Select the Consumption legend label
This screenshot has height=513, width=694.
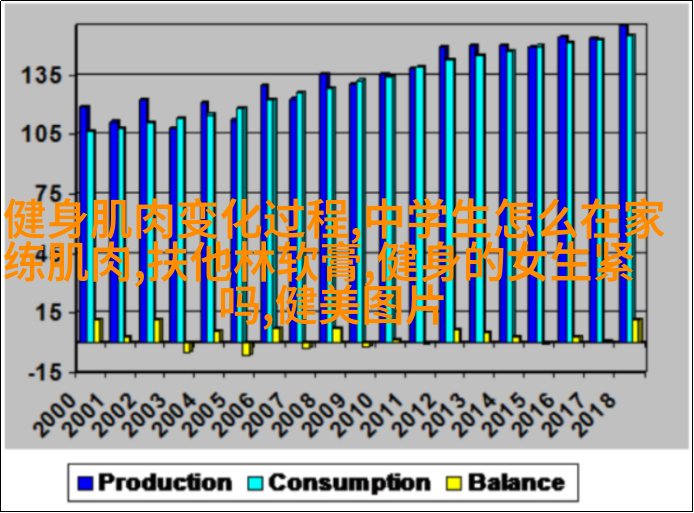click(348, 483)
